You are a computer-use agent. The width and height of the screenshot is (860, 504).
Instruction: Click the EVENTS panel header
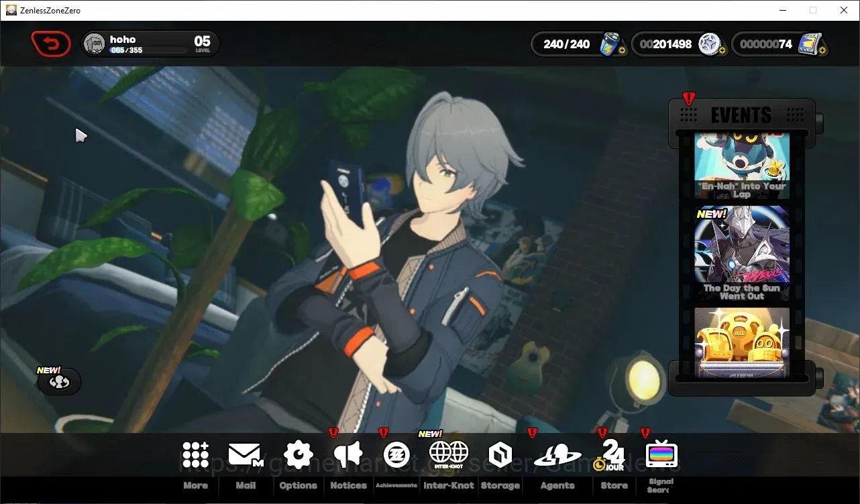point(741,115)
